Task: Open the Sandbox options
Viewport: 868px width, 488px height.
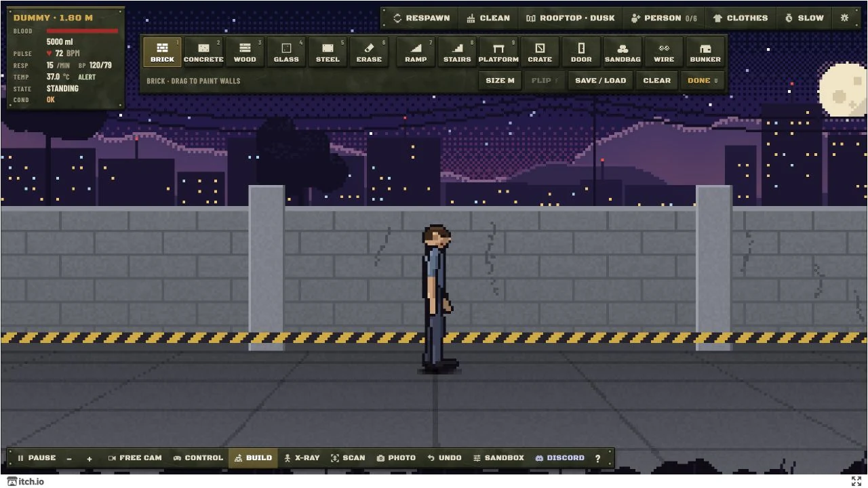Action: point(498,458)
